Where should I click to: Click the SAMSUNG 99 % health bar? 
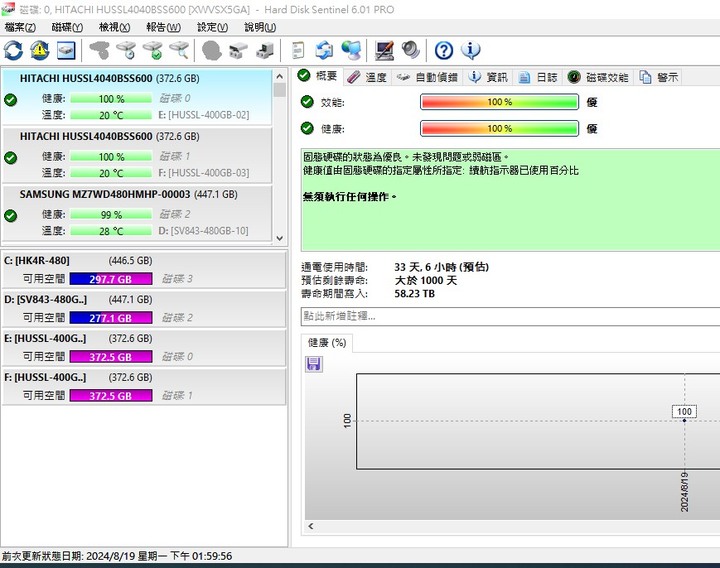point(111,214)
